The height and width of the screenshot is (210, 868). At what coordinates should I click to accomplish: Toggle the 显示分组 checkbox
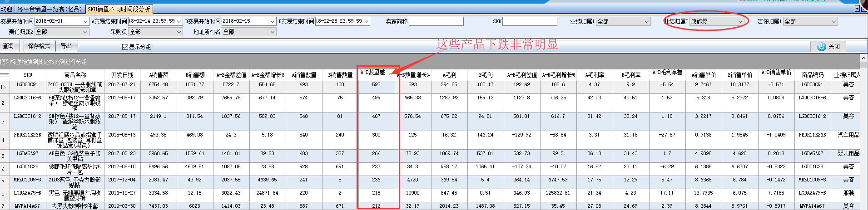(125, 47)
